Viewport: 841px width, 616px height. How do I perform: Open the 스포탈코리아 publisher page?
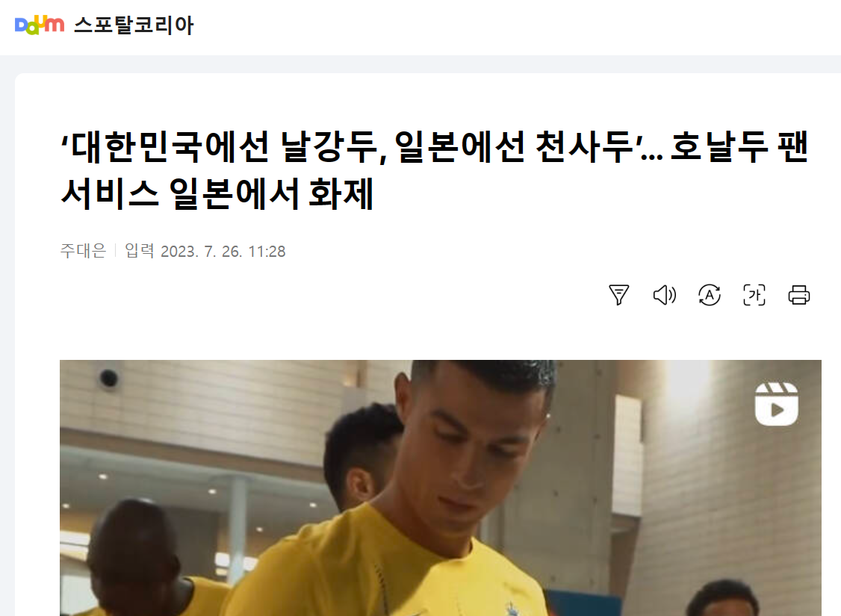coord(134,25)
